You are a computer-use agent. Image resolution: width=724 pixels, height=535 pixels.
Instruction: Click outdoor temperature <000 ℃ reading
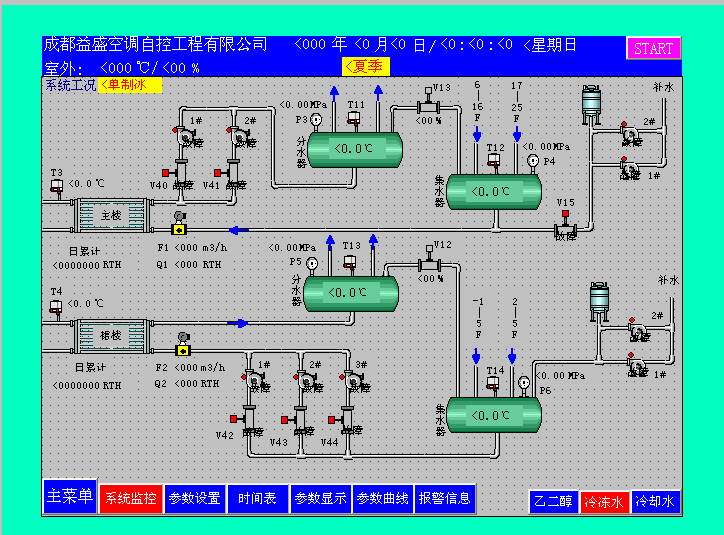tap(125, 68)
